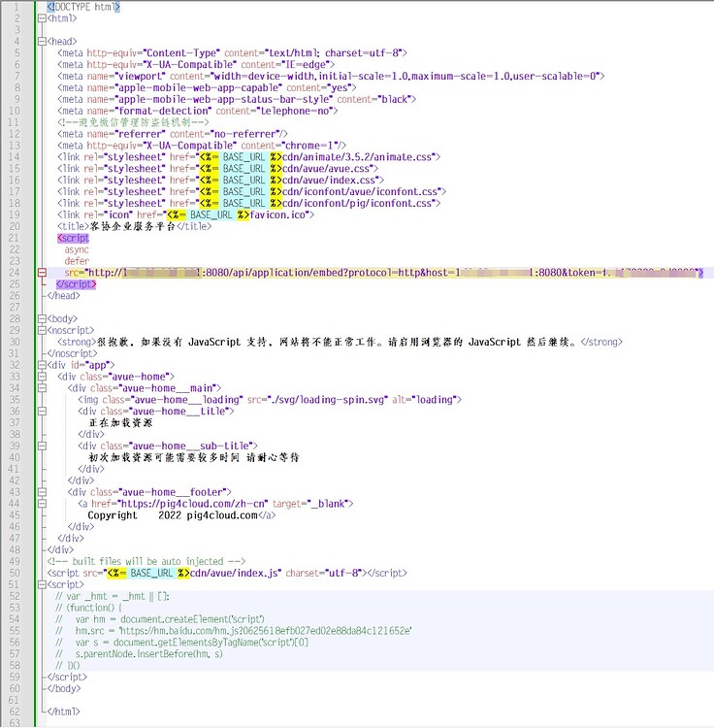Collapse the <head> block fold marker
The height and width of the screenshot is (728, 714).
coord(42,42)
